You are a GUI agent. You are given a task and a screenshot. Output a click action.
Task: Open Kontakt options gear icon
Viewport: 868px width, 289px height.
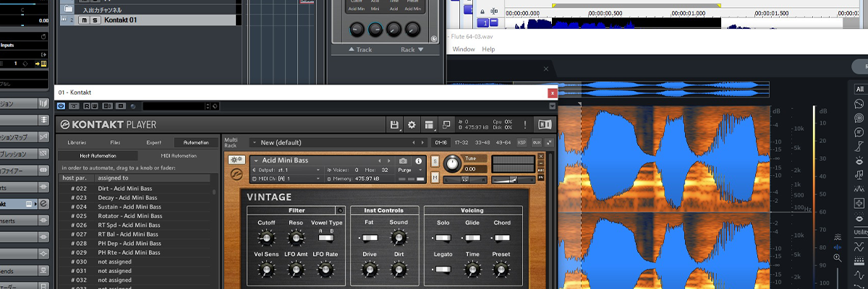412,124
